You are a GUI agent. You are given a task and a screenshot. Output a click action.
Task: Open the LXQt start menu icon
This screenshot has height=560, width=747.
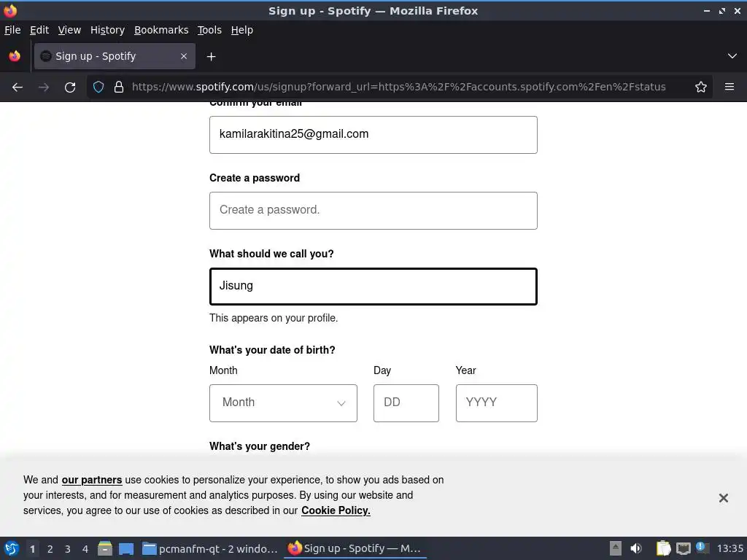[12, 548]
